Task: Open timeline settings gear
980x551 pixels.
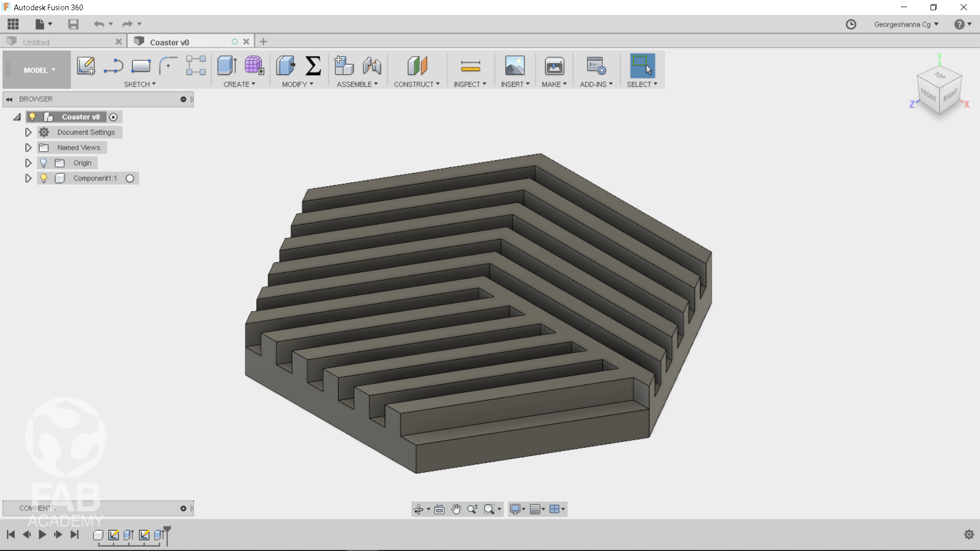Action: click(969, 534)
